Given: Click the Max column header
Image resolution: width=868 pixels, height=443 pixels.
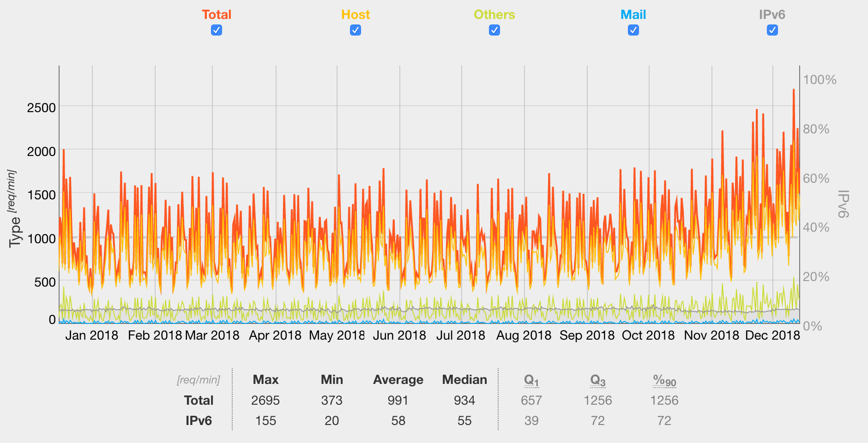Looking at the screenshot, I should coord(265,380).
